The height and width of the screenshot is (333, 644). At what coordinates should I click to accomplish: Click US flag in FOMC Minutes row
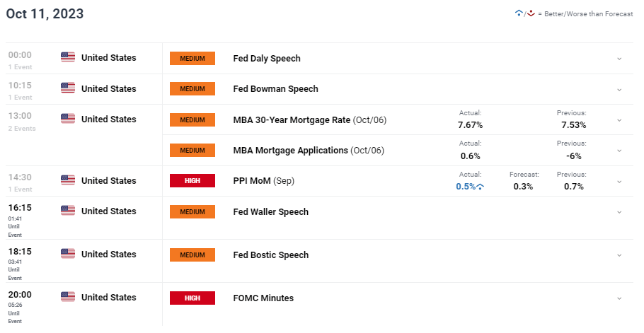[x=68, y=297]
